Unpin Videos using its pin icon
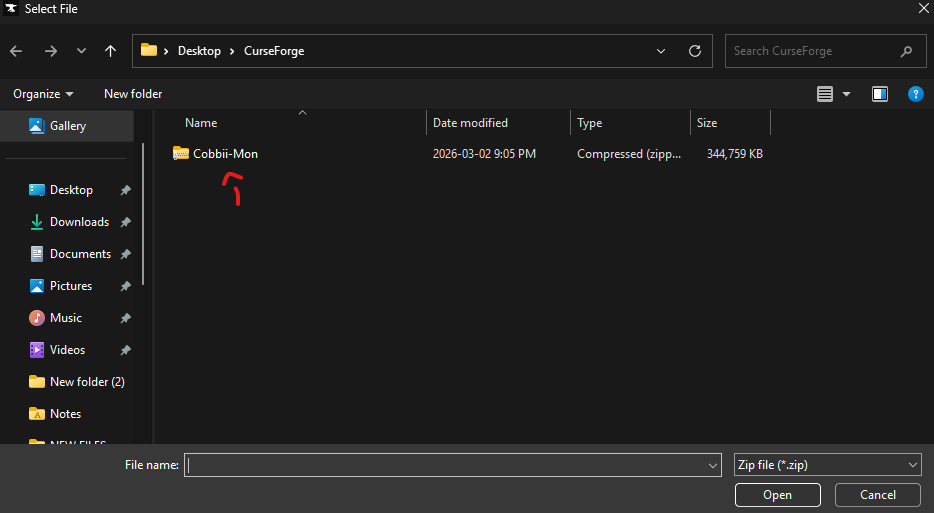Image resolution: width=934 pixels, height=513 pixels. point(125,350)
